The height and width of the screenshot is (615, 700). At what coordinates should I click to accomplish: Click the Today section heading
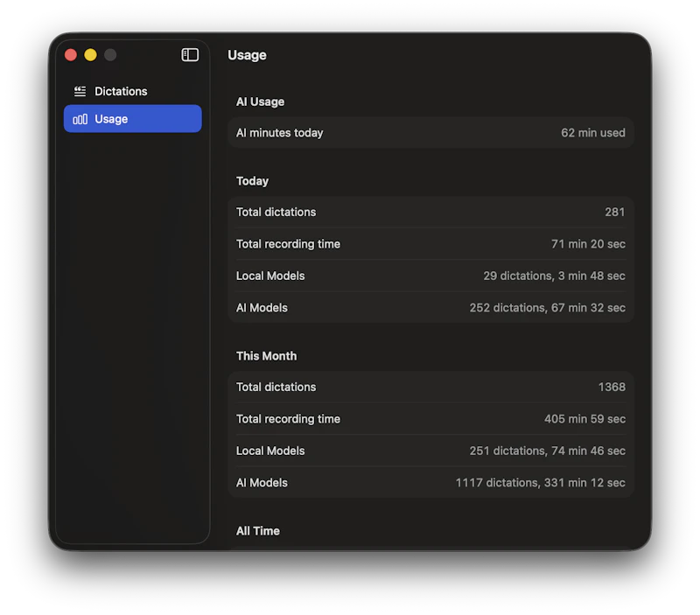(252, 181)
